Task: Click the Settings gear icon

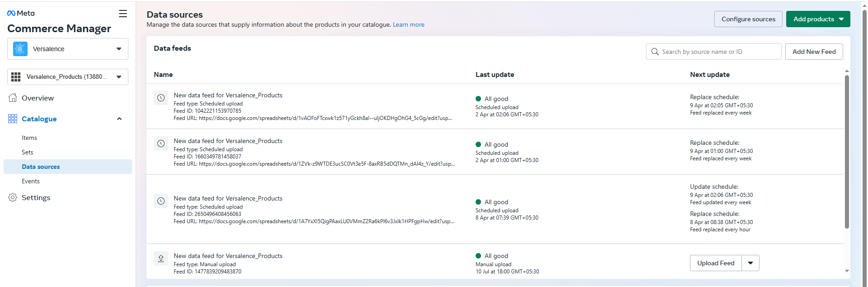Action: (x=13, y=197)
